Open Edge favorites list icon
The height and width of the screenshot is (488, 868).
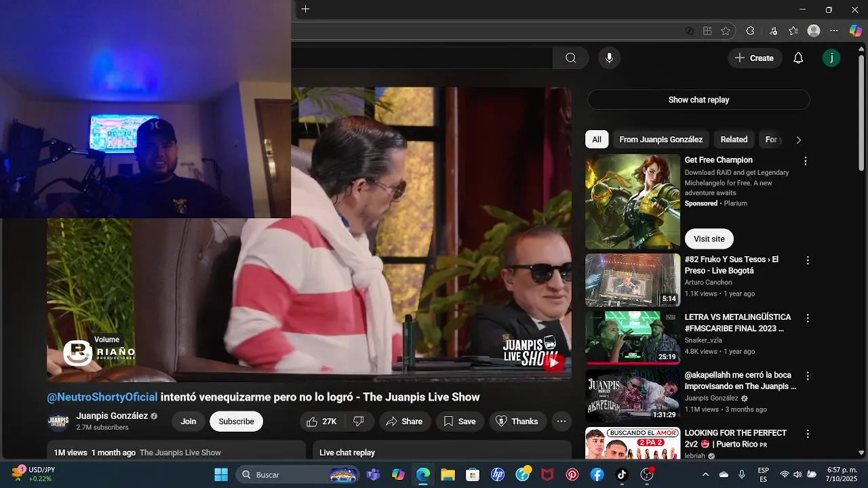click(793, 30)
